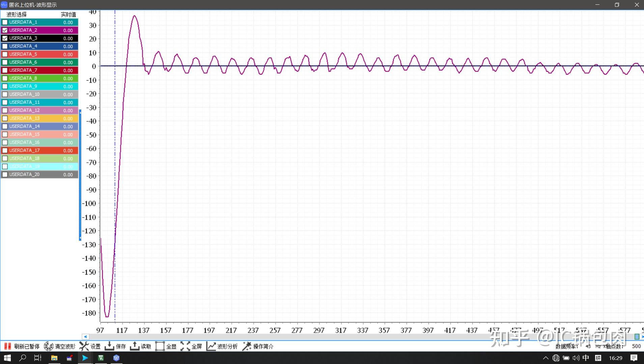The height and width of the screenshot is (364, 644).
Task: Click the salmon USERDATA_15 color label
Action: coord(24,134)
